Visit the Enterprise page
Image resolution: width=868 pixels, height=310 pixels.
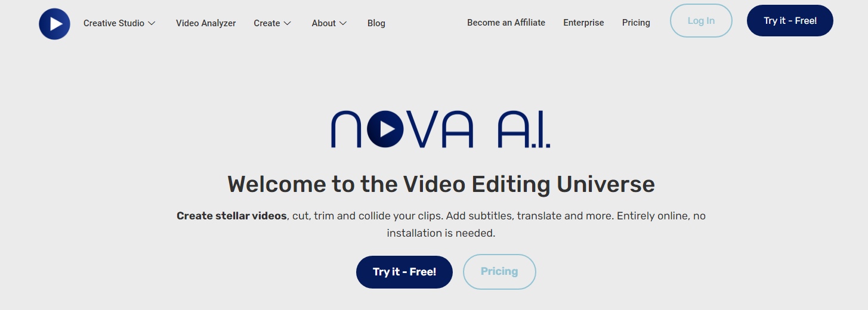coord(583,23)
